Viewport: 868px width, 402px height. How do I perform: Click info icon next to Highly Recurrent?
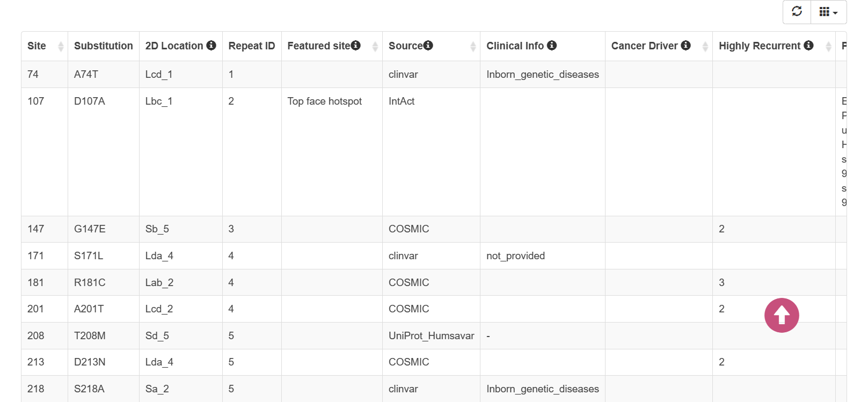pyautogui.click(x=808, y=45)
